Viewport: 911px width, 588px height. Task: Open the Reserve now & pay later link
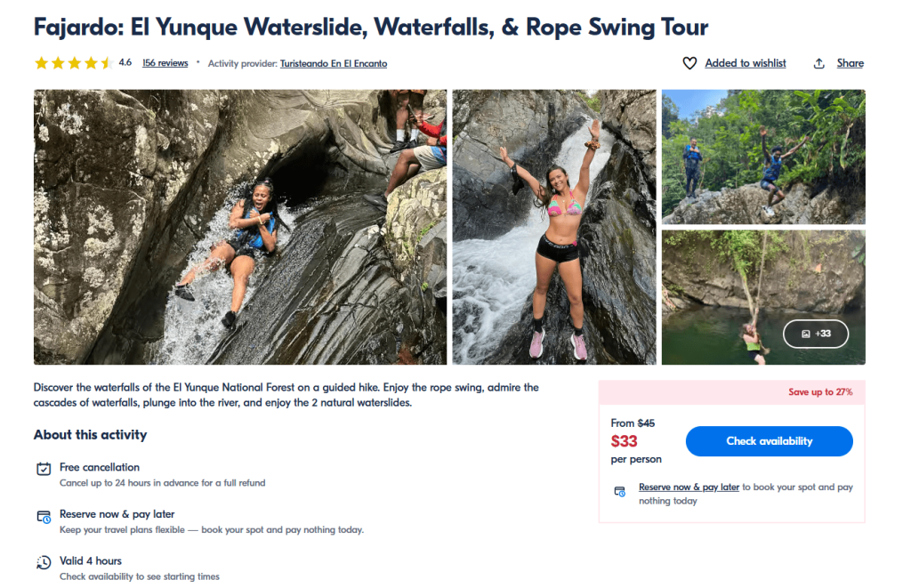pos(689,487)
